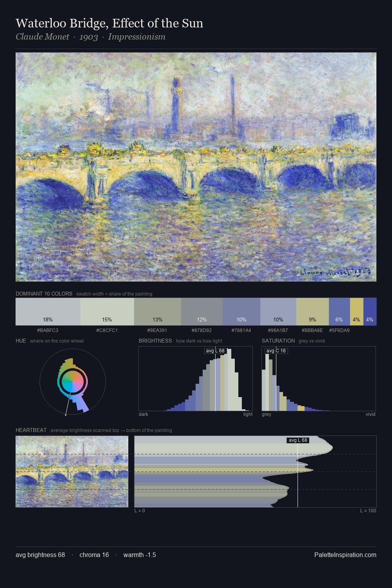This screenshot has height=588, width=392.
Task: Click the footer avg brightness 68 text
Action: pos(40,555)
